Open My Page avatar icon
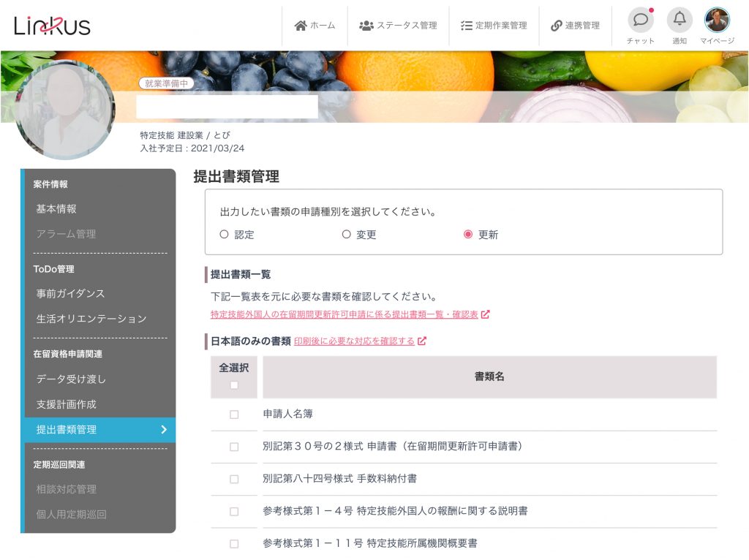This screenshot has height=560, width=749. 717,20
